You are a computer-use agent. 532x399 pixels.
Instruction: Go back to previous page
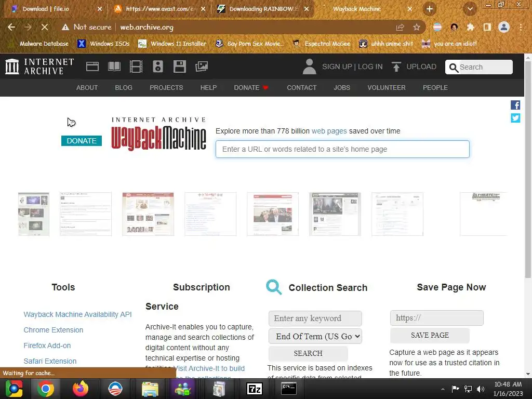pos(11,27)
